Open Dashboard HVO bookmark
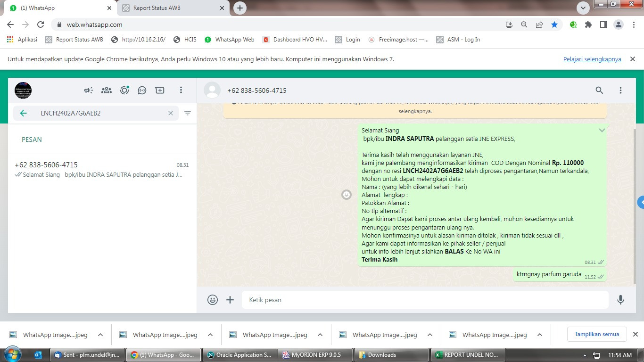 tap(295, 40)
